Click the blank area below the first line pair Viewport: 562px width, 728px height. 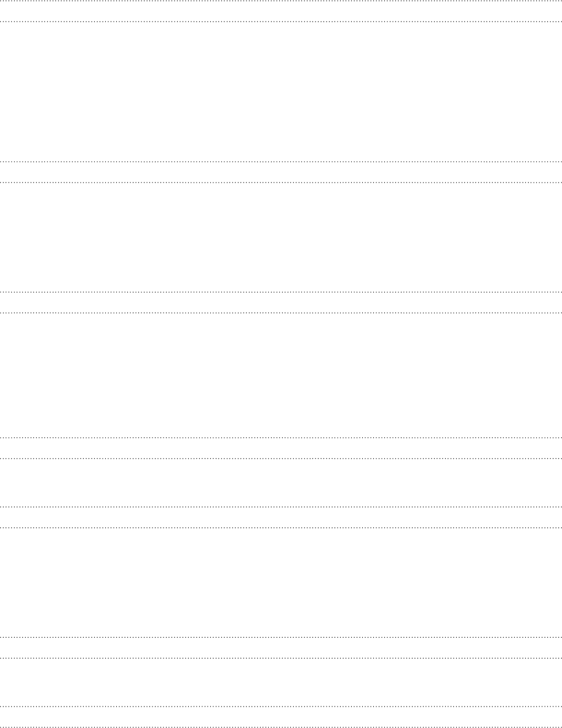(281, 92)
